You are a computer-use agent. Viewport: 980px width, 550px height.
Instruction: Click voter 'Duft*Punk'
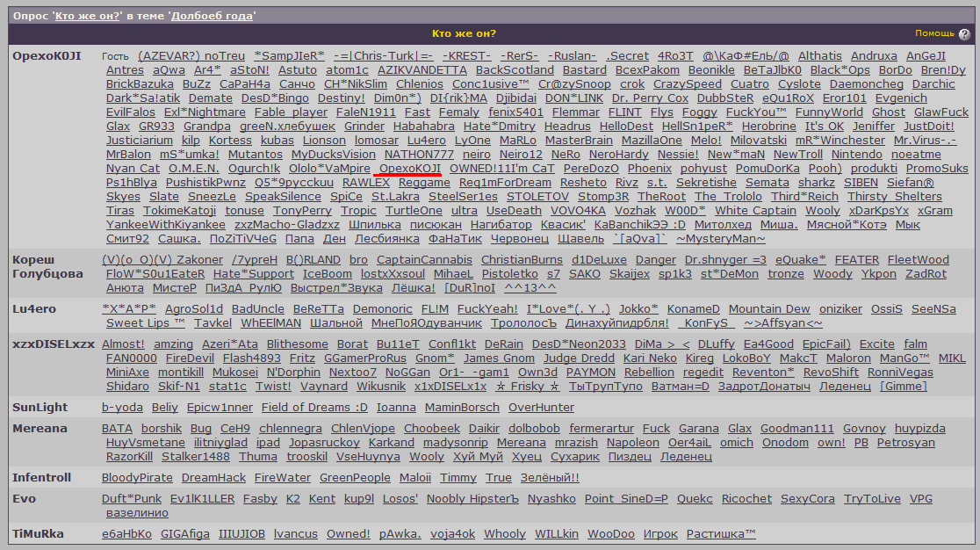(x=131, y=499)
